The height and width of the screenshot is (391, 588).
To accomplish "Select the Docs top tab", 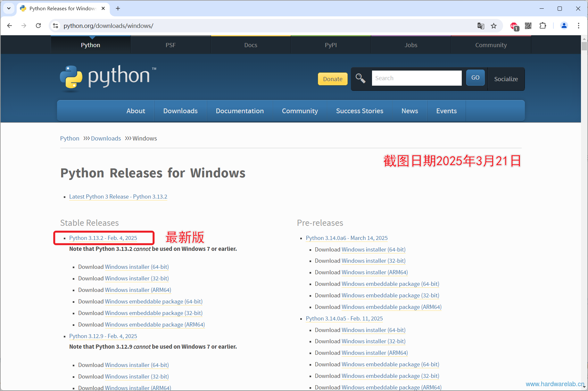I will 251,45.
